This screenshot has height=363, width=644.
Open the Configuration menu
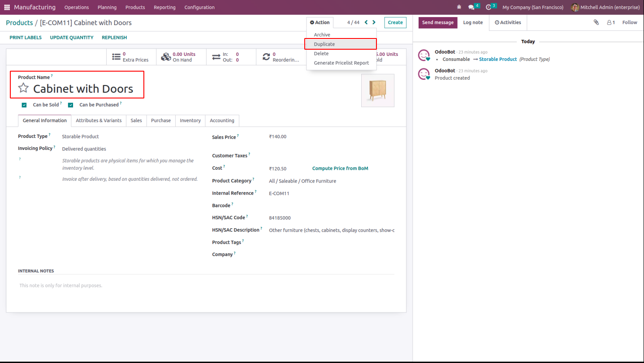(199, 7)
